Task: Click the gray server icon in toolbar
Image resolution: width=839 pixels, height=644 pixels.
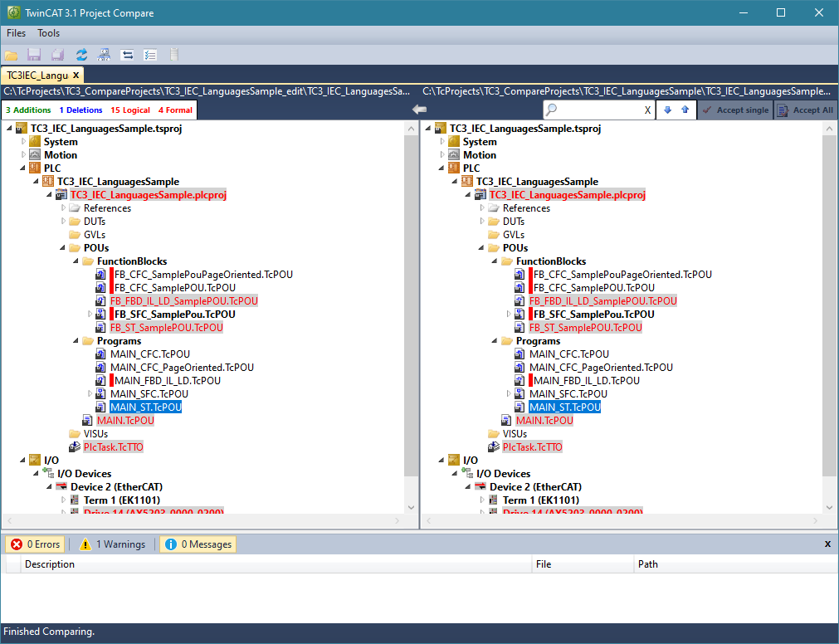Action: tap(174, 55)
